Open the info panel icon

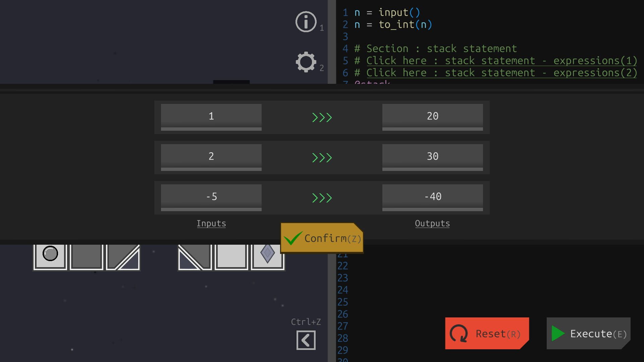tap(306, 21)
